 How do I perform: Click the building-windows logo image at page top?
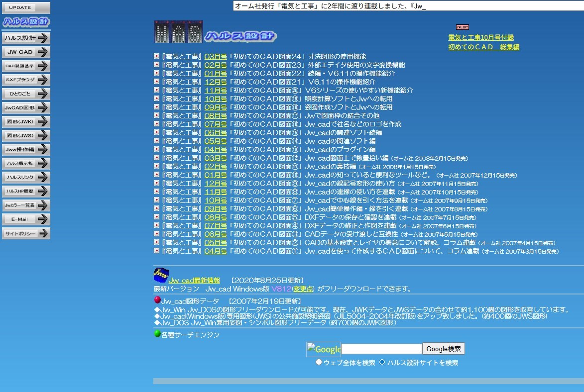click(x=178, y=32)
